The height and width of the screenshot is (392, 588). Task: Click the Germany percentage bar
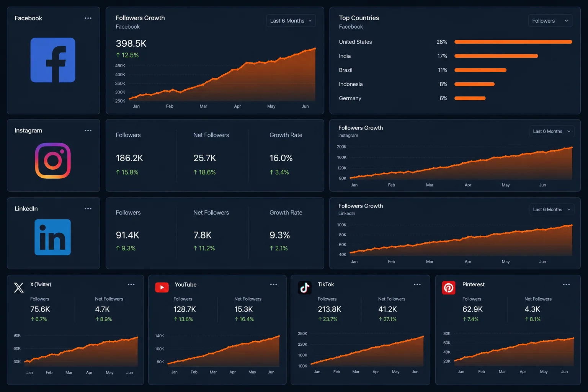pos(470,98)
